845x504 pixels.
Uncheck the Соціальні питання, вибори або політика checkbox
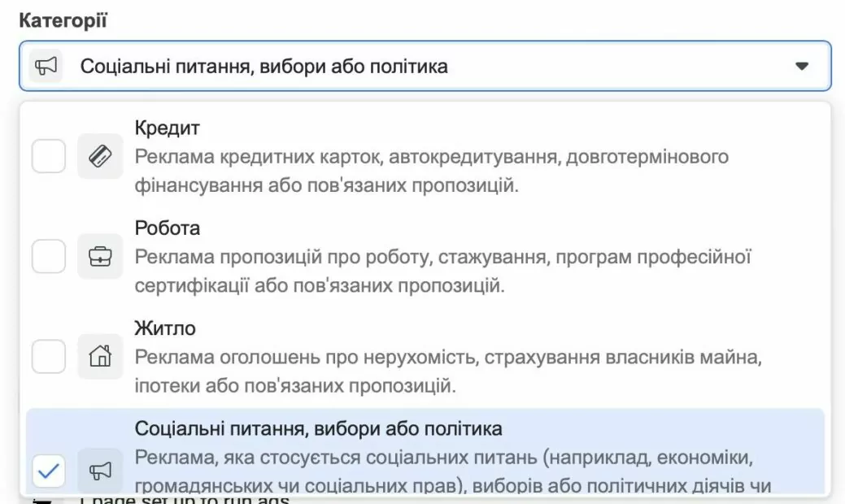(x=49, y=469)
